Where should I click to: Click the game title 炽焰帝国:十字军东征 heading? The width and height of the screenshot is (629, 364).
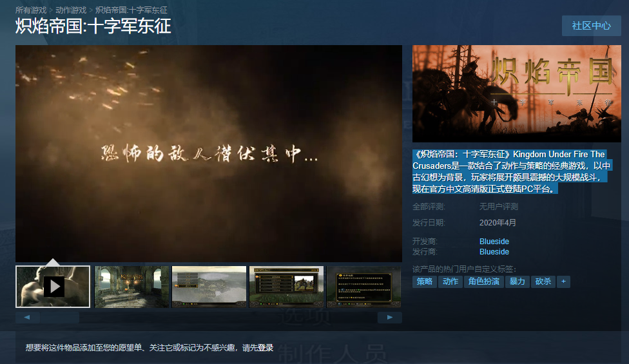(93, 26)
